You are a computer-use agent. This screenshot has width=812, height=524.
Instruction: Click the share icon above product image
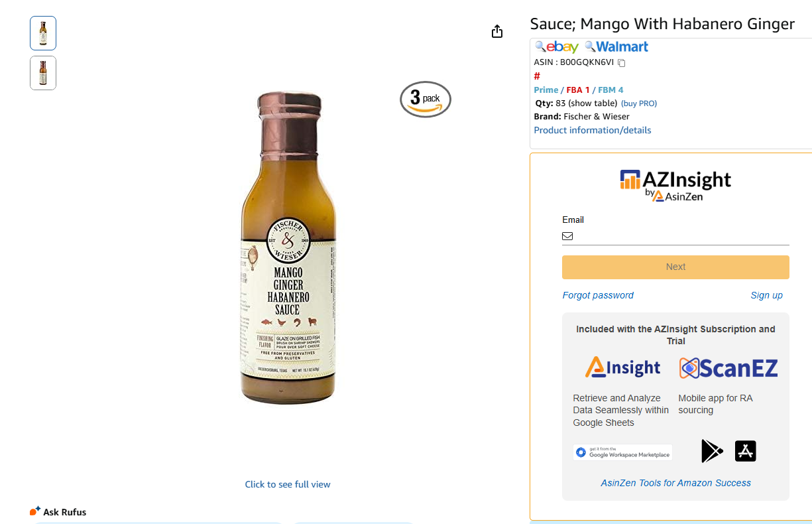[497, 32]
